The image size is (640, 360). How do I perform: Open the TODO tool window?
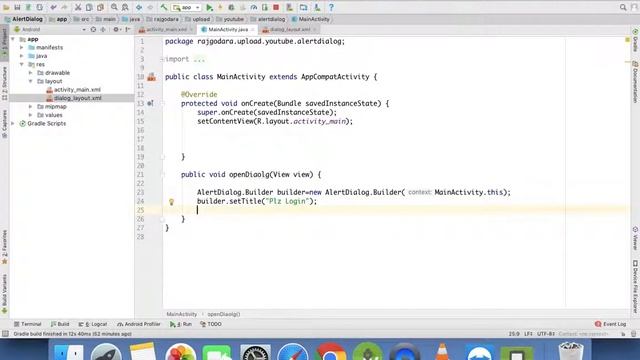211,324
